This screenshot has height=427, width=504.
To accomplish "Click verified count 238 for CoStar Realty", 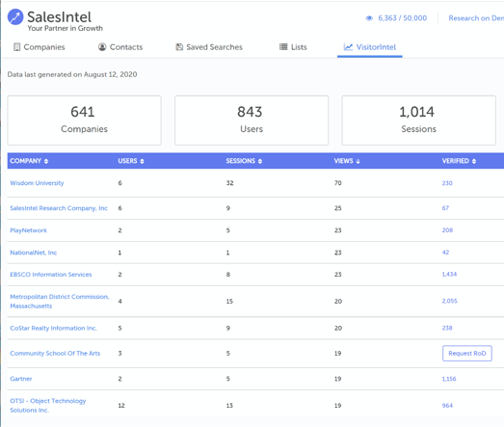I will point(447,328).
